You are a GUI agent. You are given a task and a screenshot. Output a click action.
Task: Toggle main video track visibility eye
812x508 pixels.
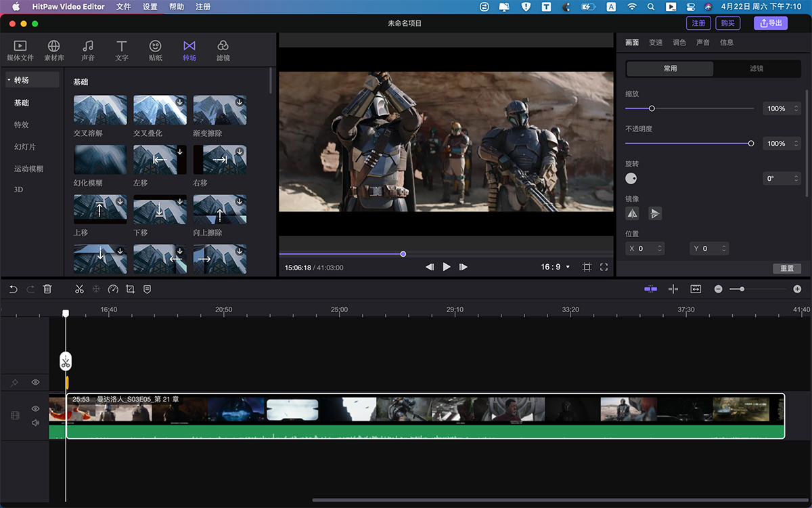(35, 408)
